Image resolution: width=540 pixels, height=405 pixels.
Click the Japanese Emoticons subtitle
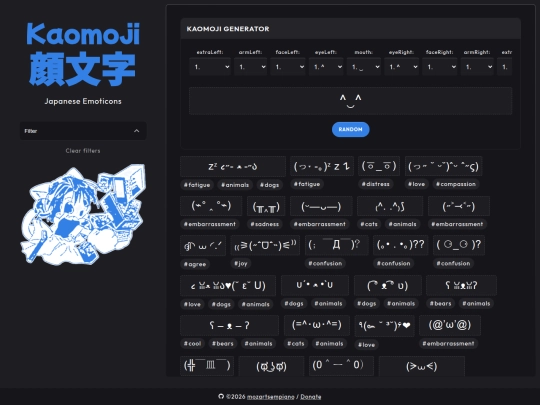click(83, 101)
